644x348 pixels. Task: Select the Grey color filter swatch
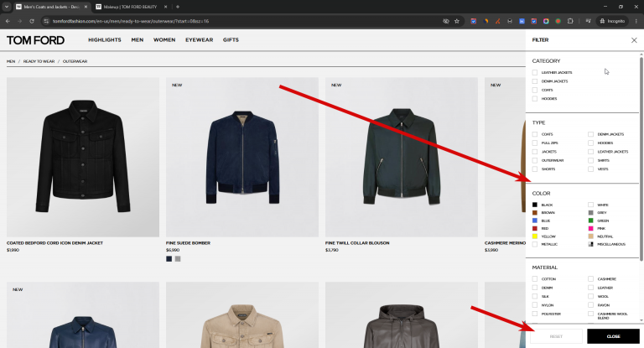590,212
